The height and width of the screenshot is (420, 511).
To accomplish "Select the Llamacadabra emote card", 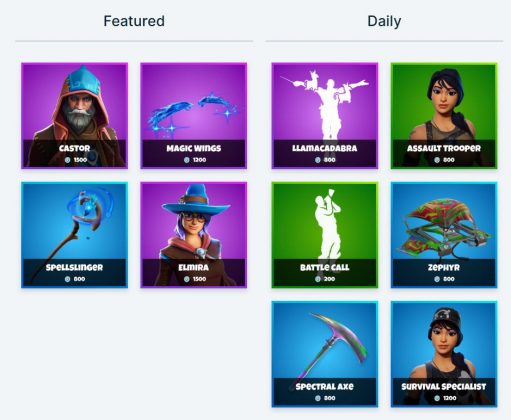I will click(x=325, y=116).
